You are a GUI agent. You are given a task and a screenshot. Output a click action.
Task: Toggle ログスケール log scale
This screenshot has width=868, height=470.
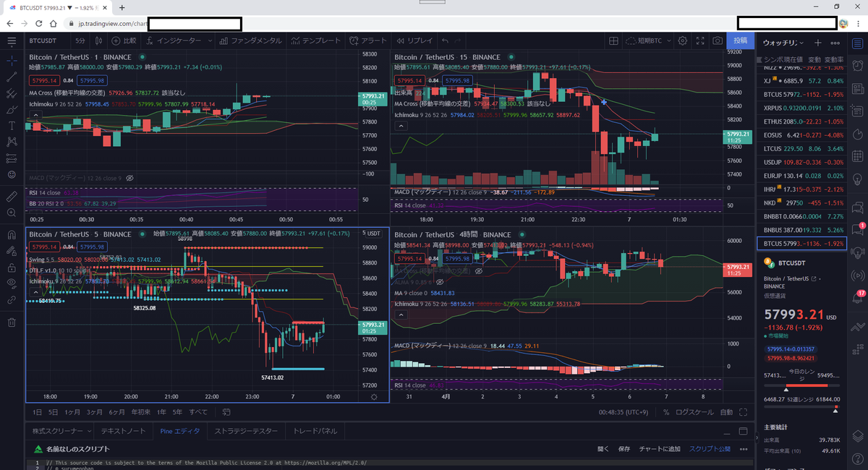[x=694, y=412]
